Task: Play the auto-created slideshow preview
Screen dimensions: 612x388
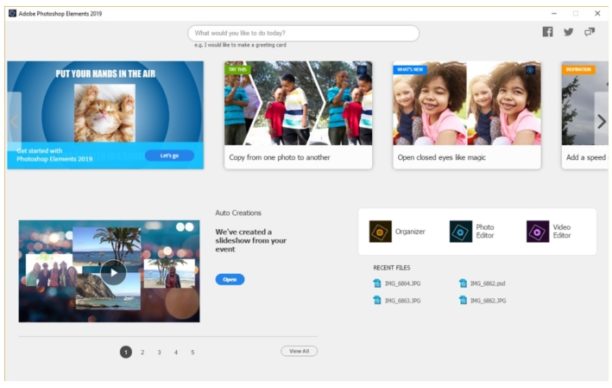Action: click(113, 272)
